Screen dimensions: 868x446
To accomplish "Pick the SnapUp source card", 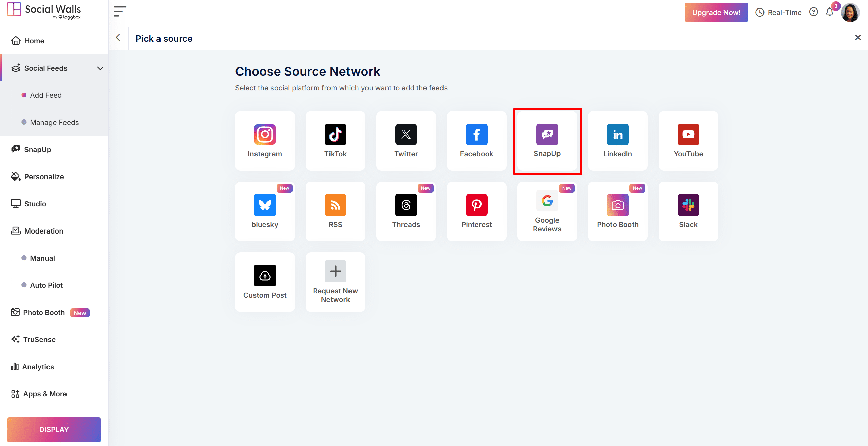I will pyautogui.click(x=547, y=141).
